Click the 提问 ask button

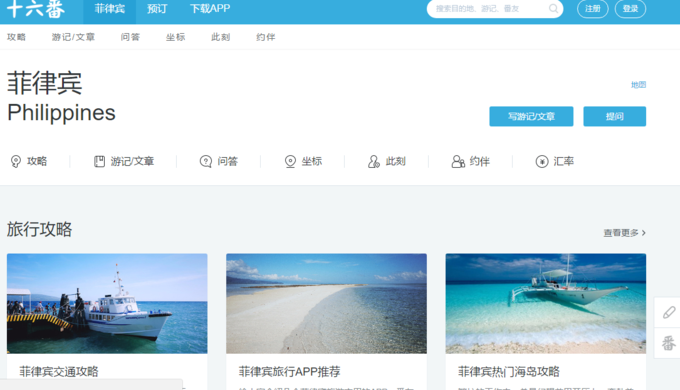615,116
